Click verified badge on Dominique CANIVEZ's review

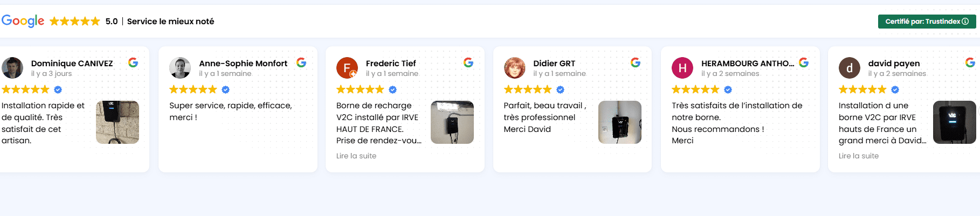(58, 89)
